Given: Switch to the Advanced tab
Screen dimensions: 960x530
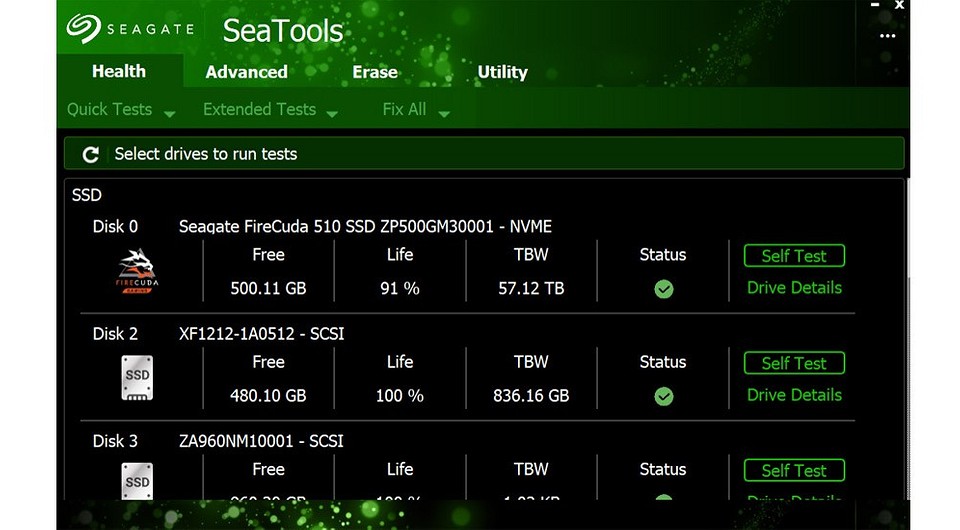Looking at the screenshot, I should click(x=247, y=72).
